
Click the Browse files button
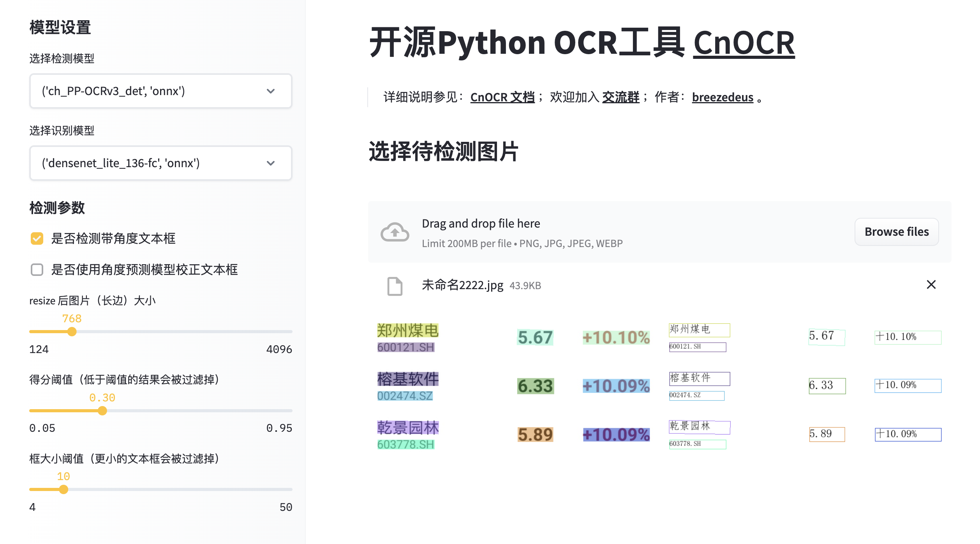896,231
